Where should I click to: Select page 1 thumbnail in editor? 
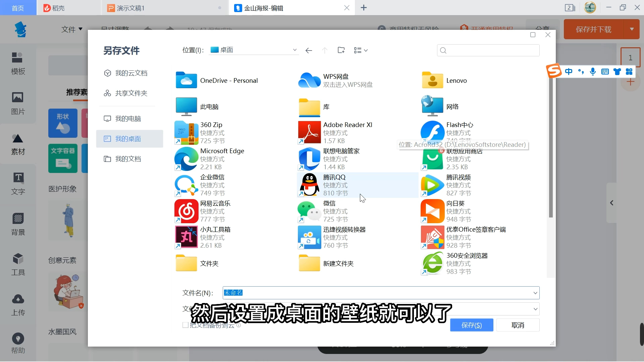click(630, 58)
